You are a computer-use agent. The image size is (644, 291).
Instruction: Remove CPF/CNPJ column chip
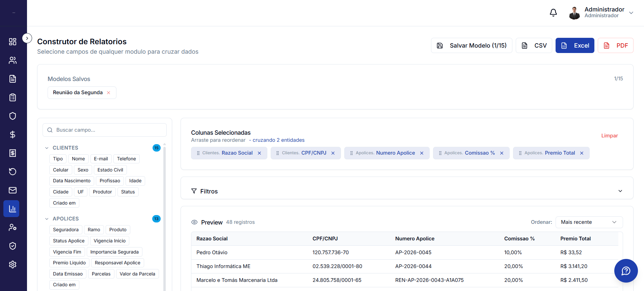pos(333,153)
